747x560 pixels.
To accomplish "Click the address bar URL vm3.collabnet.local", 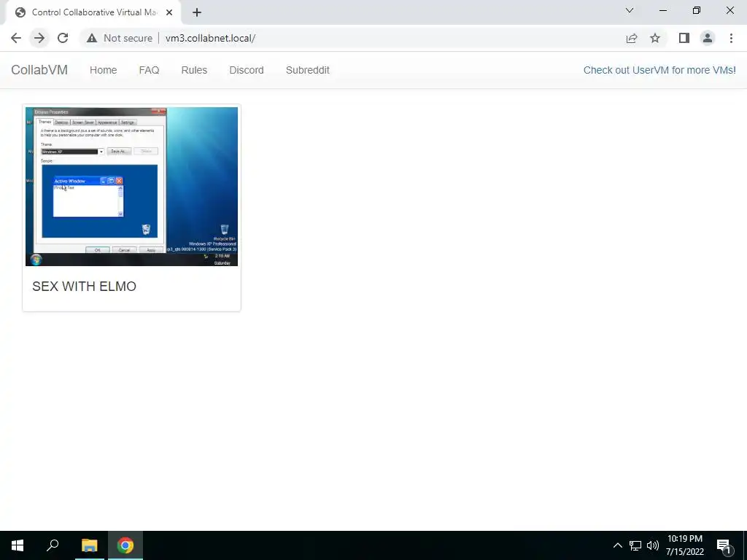I will [210, 38].
